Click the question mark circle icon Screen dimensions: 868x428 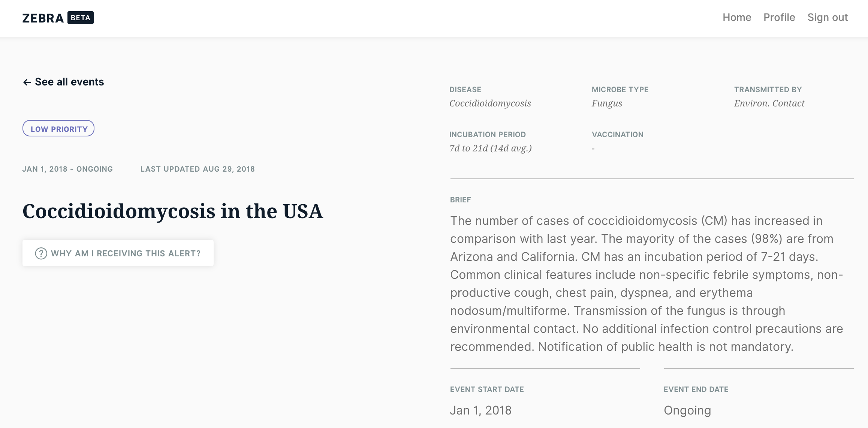41,253
